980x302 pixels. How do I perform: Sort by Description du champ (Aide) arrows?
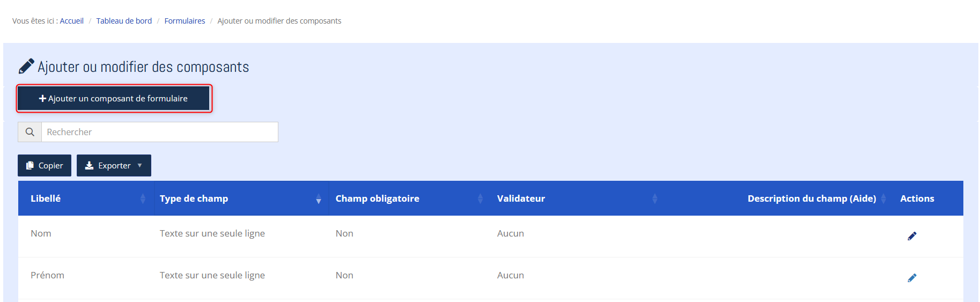pos(883,198)
